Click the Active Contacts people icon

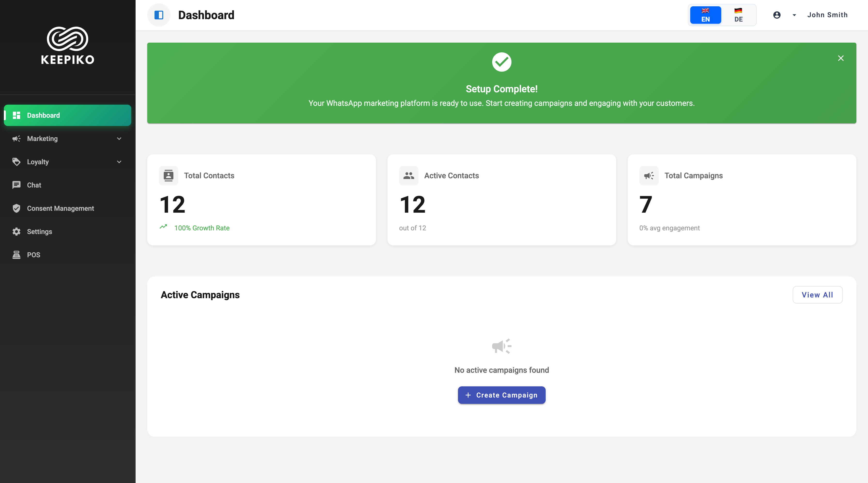coord(408,175)
